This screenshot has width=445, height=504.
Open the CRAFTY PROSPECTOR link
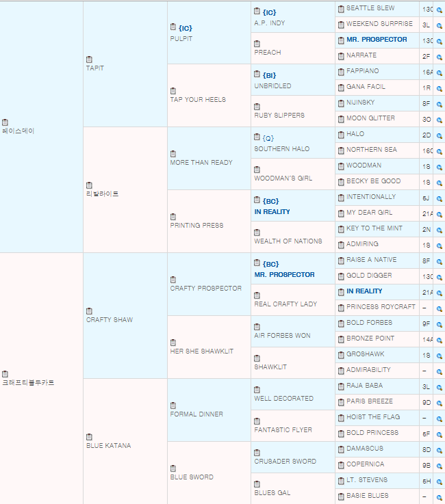tap(205, 289)
